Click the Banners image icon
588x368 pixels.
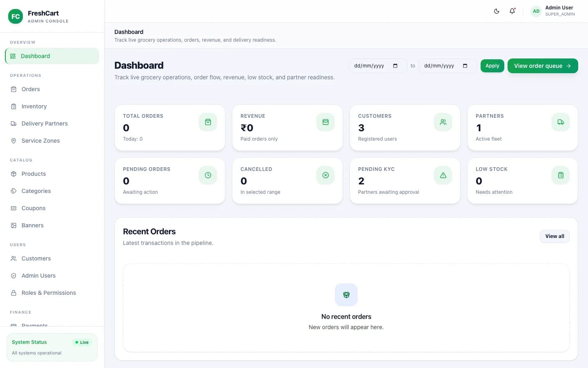point(13,225)
